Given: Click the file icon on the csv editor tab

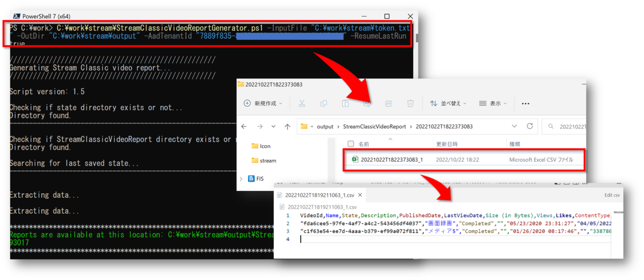Looking at the screenshot, I should click(280, 195).
